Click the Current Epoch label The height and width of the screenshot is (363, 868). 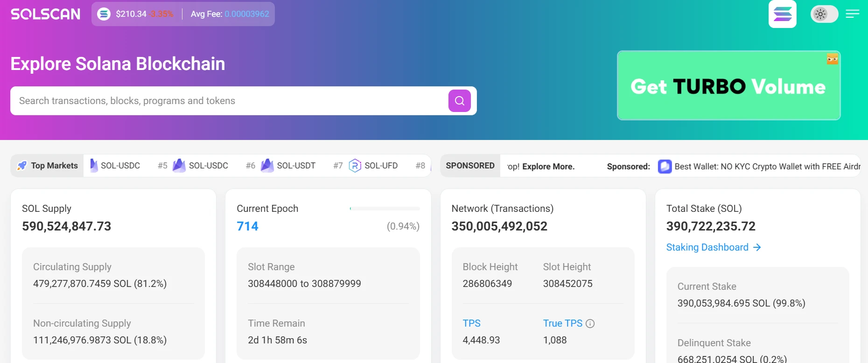[267, 209]
